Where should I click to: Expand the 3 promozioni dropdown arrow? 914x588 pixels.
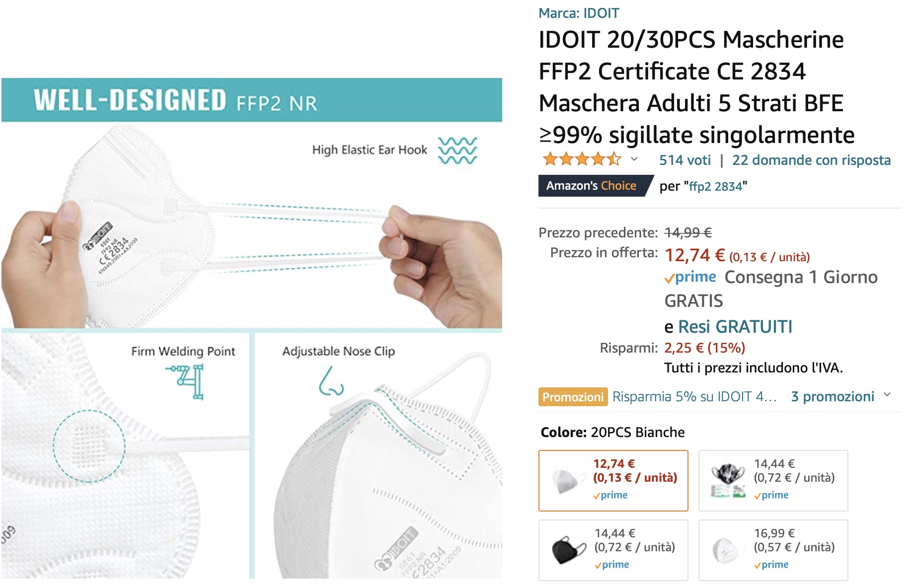pos(887,395)
